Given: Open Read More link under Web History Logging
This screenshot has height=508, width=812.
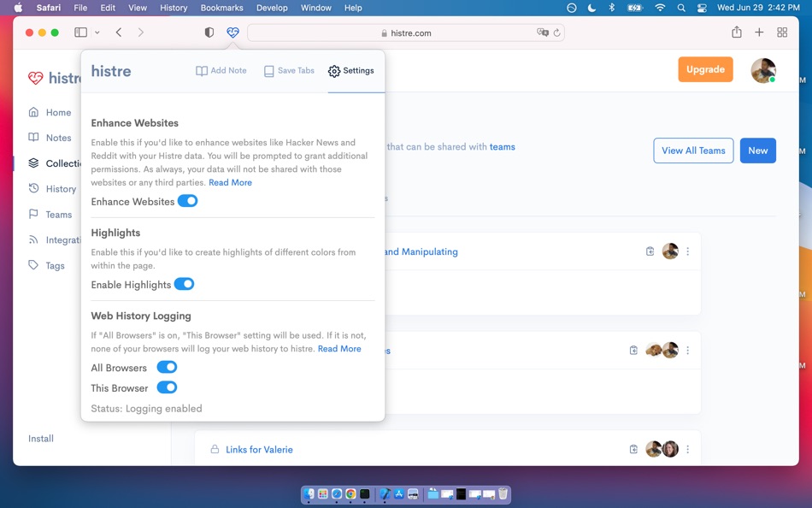Looking at the screenshot, I should pyautogui.click(x=339, y=348).
